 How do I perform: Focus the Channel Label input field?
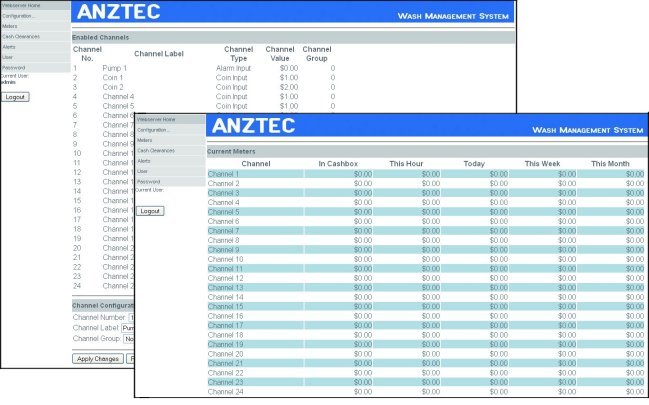click(x=128, y=328)
